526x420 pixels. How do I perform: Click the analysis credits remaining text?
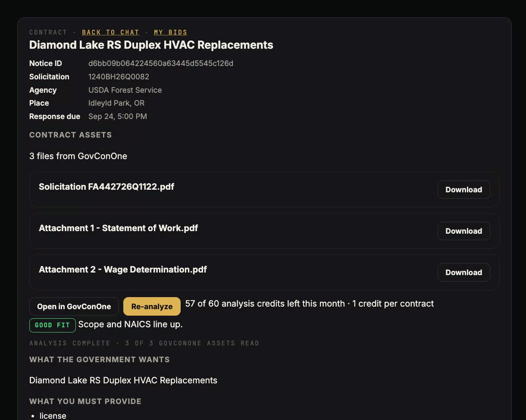pos(310,304)
